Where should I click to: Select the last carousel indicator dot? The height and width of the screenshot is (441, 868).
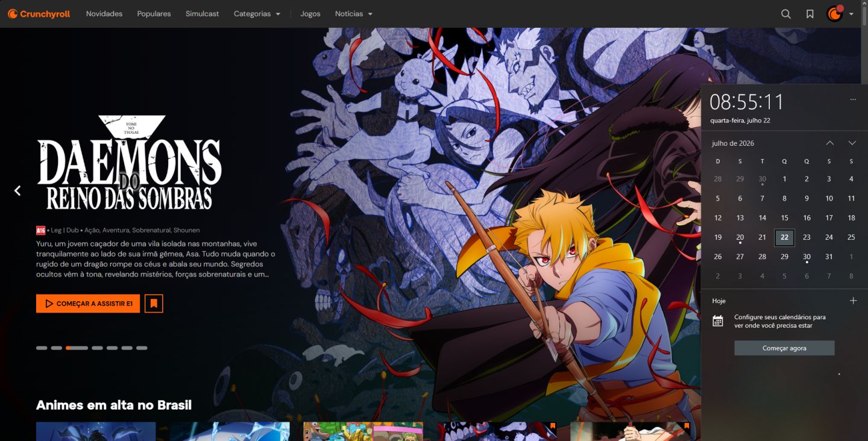[x=142, y=348]
